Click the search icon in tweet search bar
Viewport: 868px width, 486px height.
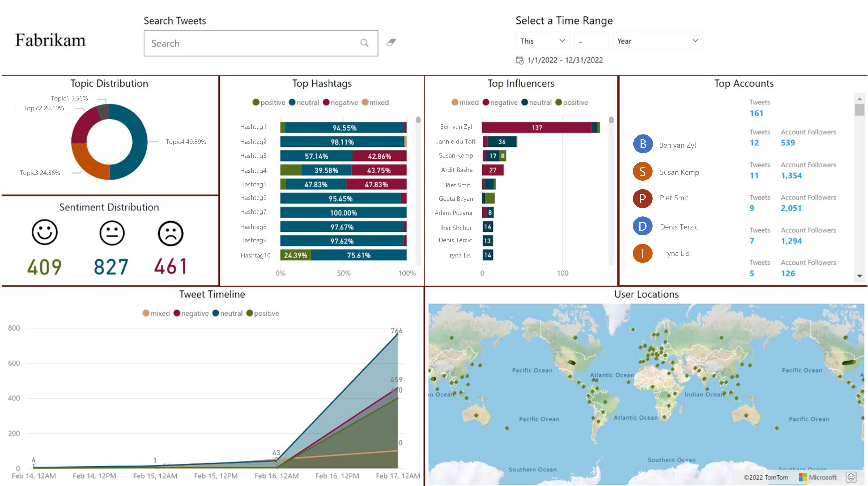(364, 42)
